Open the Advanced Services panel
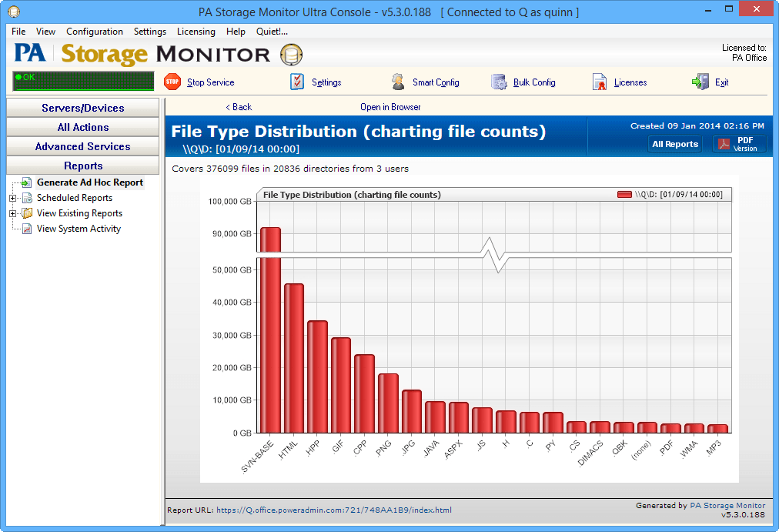Image resolution: width=779 pixels, height=532 pixels. click(x=83, y=146)
